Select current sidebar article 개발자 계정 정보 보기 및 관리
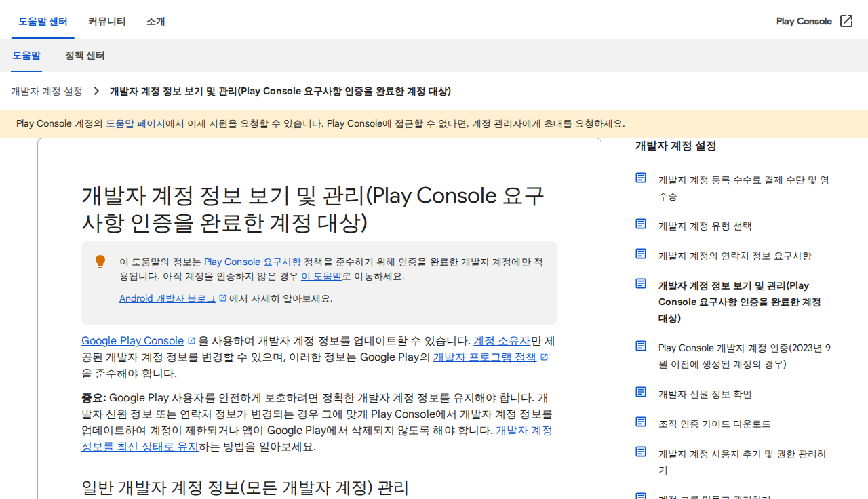The width and height of the screenshot is (868, 499). tap(740, 302)
